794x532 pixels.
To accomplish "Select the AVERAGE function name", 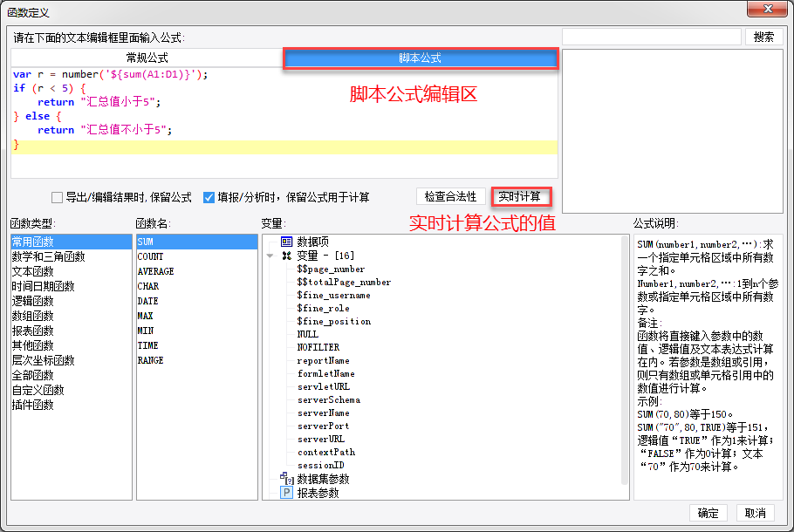I will pyautogui.click(x=197, y=271).
